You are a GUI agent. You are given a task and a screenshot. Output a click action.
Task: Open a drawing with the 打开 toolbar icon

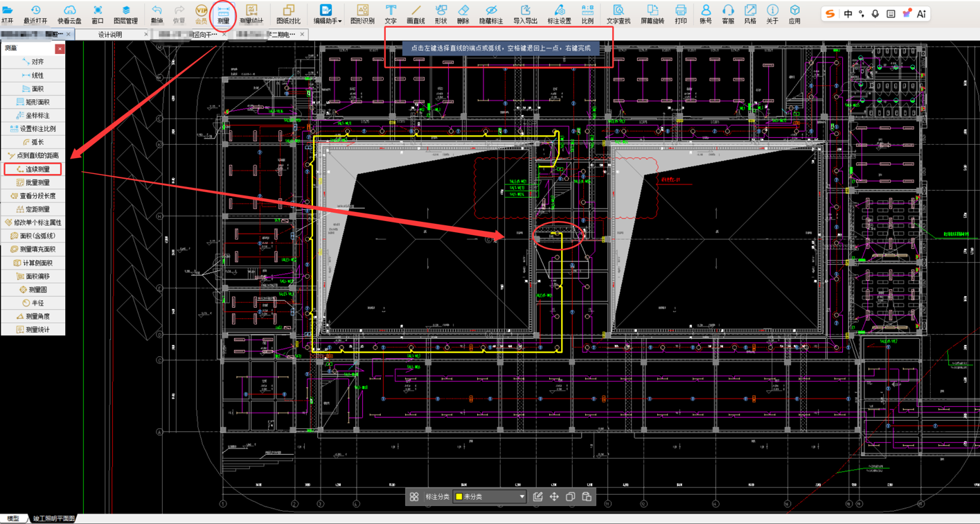(x=8, y=14)
